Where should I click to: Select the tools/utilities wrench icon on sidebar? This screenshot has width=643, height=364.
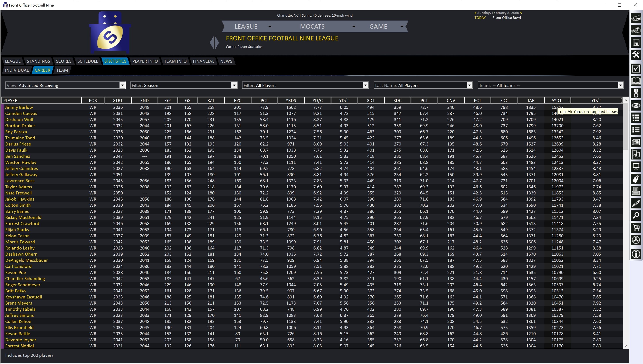pos(636,55)
